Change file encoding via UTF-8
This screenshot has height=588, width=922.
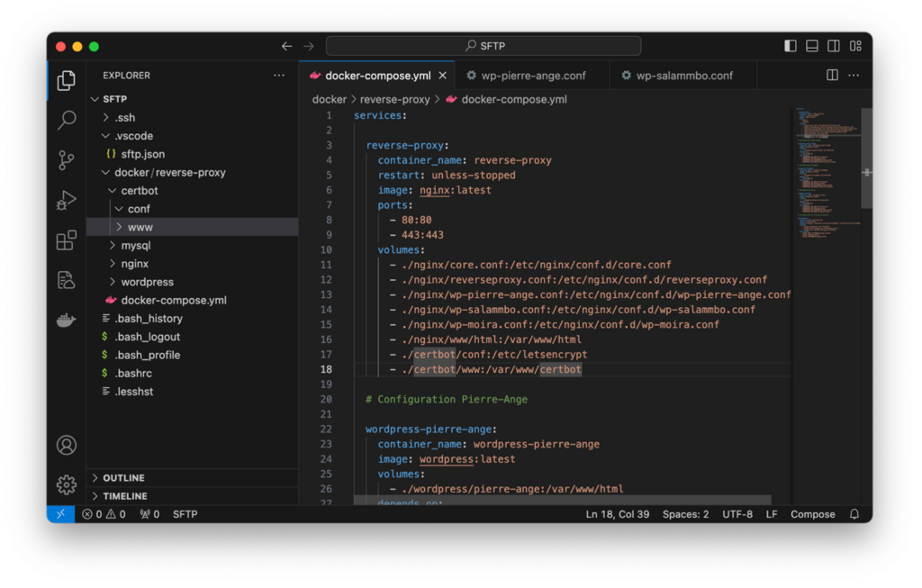[x=737, y=514]
